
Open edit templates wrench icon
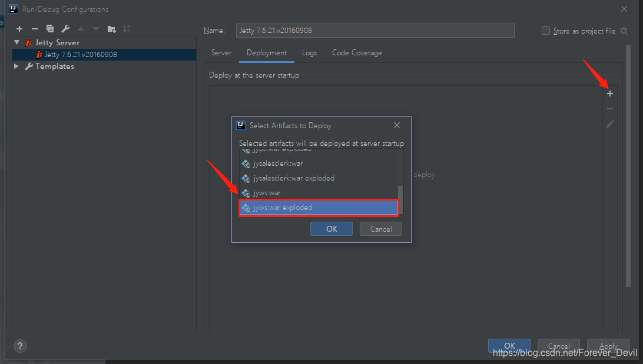(x=65, y=29)
